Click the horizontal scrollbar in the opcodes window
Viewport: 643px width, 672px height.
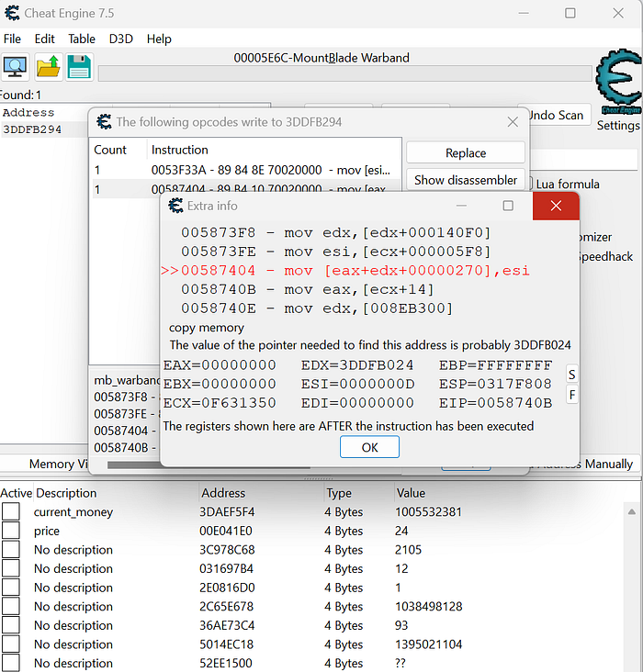(209, 465)
